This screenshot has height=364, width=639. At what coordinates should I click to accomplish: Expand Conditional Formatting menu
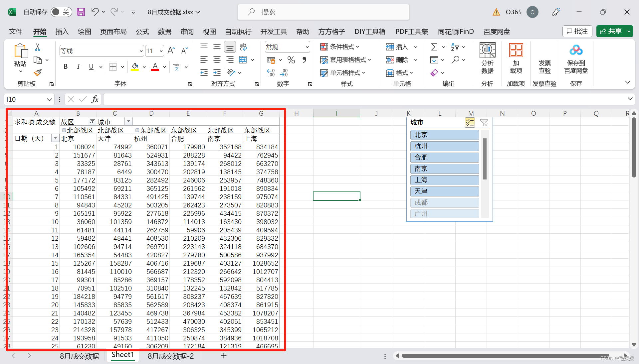coord(339,47)
